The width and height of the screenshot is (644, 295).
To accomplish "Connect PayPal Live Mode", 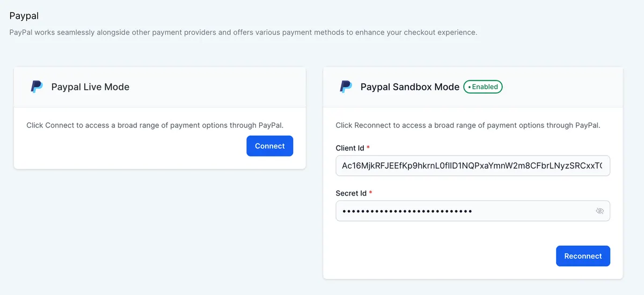I will [x=270, y=146].
